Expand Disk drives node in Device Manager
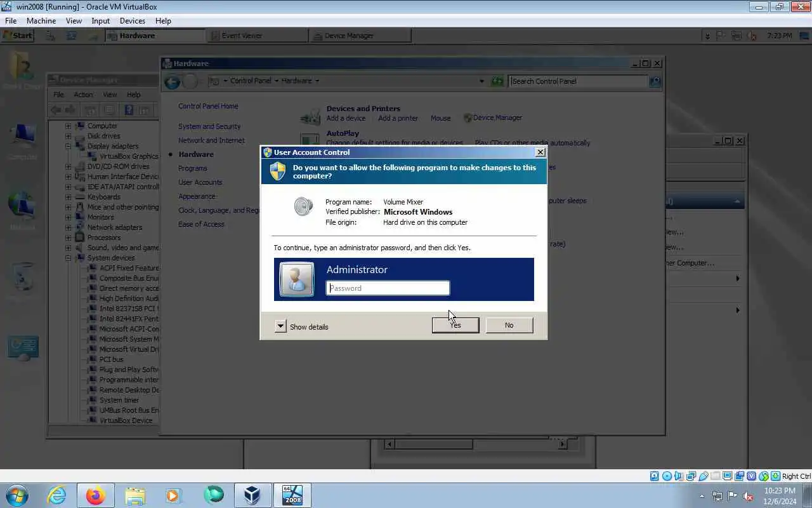 coord(68,136)
